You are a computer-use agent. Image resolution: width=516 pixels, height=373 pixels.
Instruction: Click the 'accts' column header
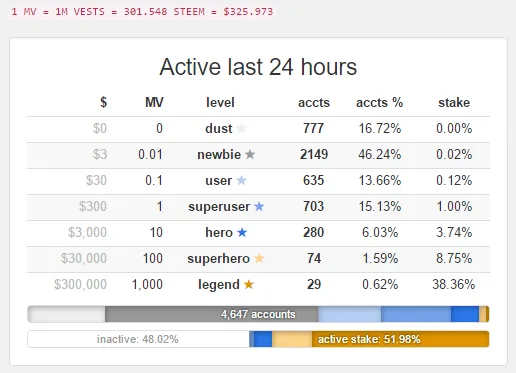point(314,103)
